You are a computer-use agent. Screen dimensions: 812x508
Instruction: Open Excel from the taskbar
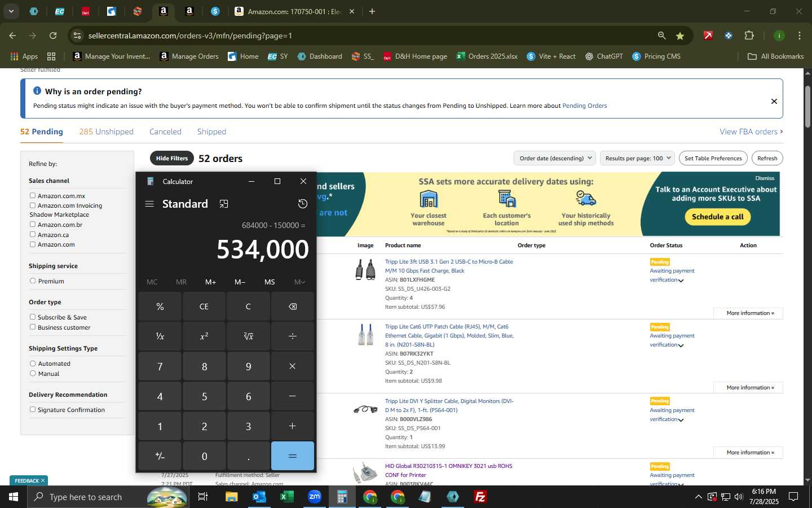[x=286, y=497]
